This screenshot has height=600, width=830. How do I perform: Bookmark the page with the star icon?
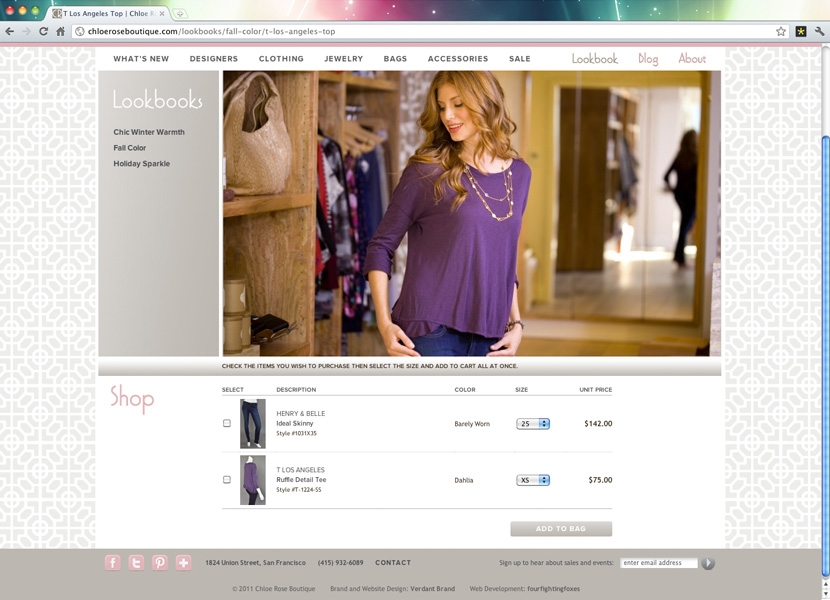(x=781, y=31)
